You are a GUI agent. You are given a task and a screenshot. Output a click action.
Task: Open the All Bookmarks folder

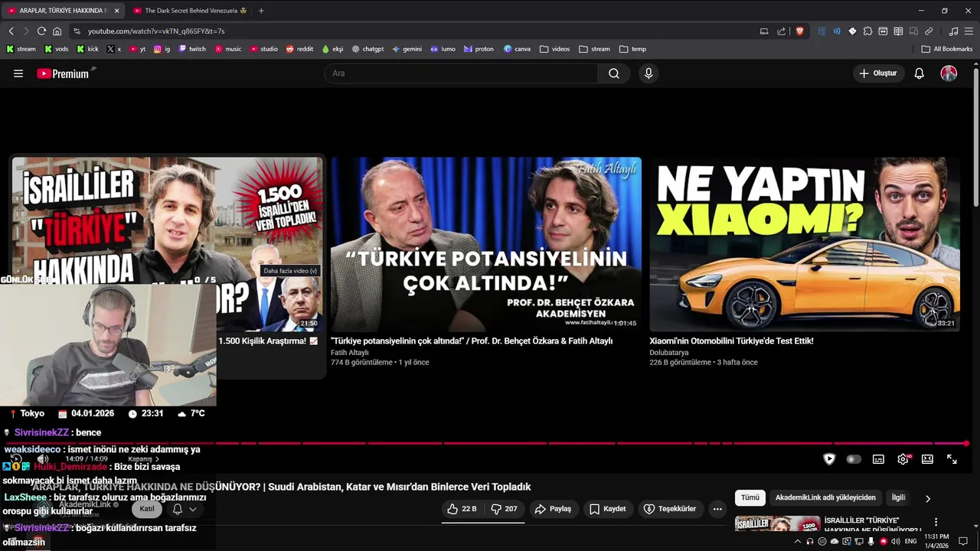coord(947,49)
